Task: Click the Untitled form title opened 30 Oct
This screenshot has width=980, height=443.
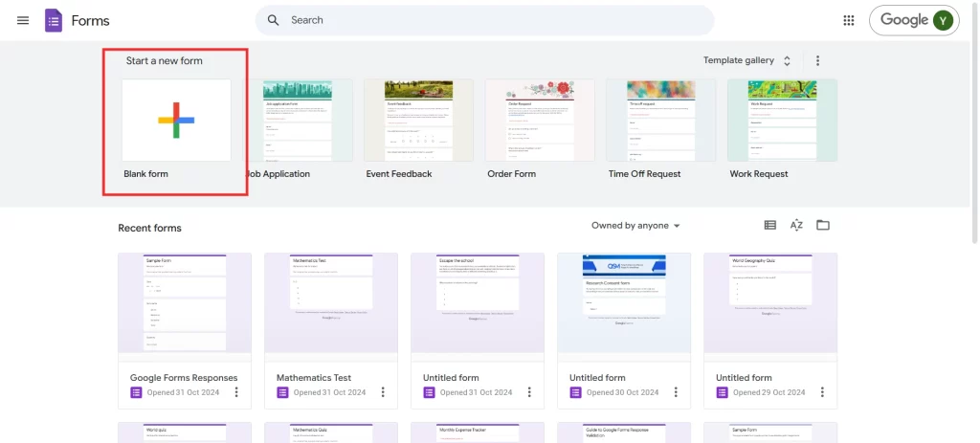Action: [x=597, y=377]
